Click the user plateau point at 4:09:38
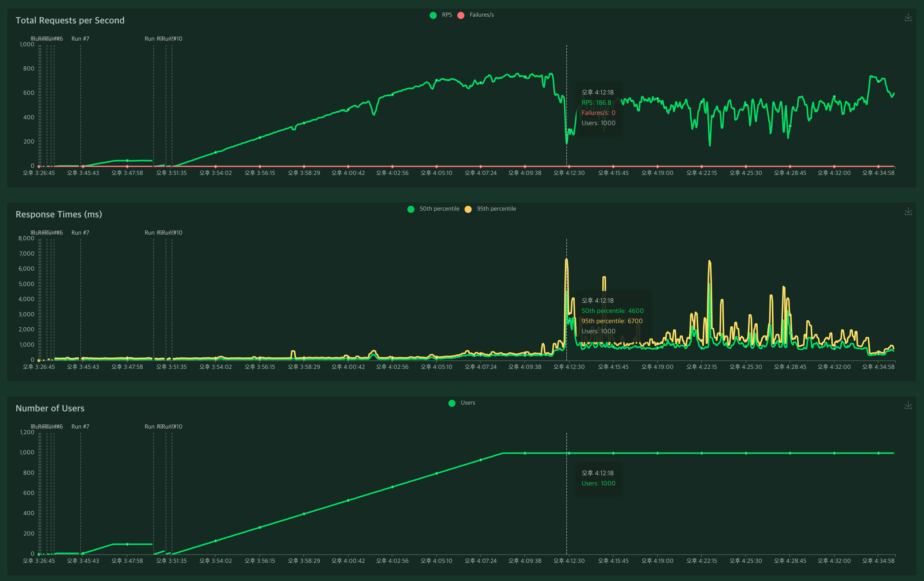Viewport: 924px width, 581px height. point(525,453)
